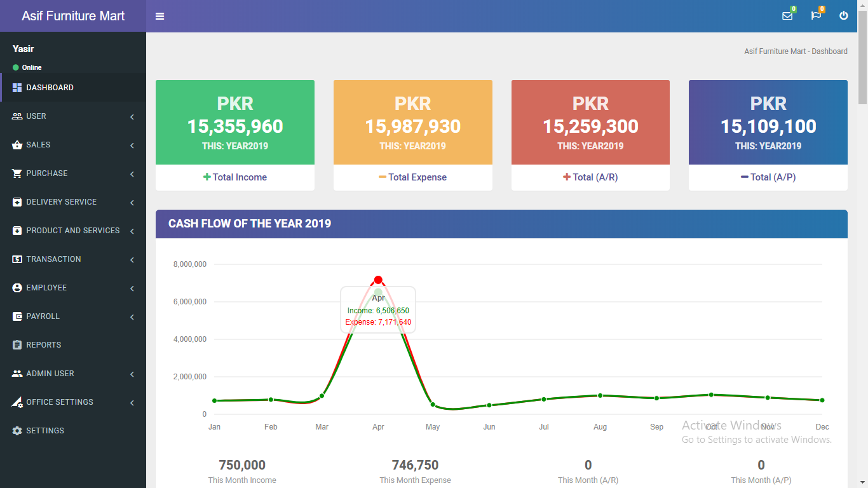
Task: Expand the User submenu chevron
Action: 132,117
